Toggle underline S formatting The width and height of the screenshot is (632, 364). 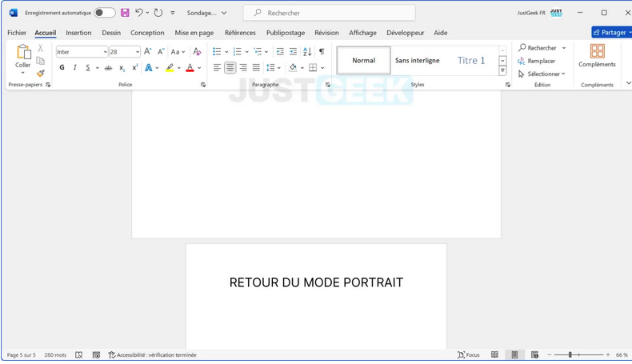[x=88, y=68]
